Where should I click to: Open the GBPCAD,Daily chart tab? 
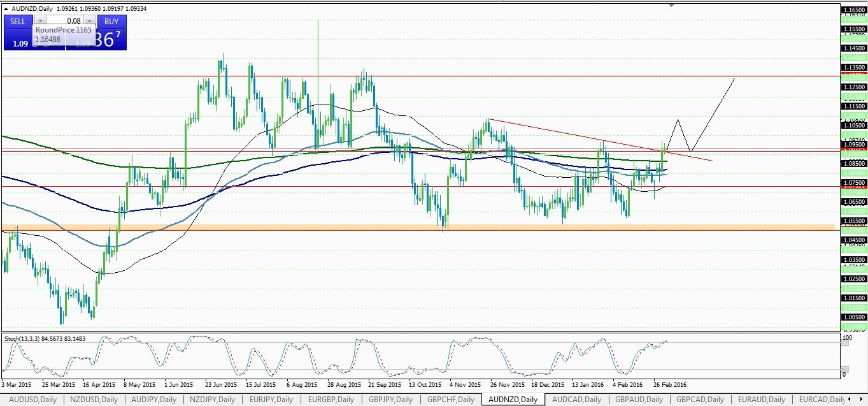[x=701, y=400]
